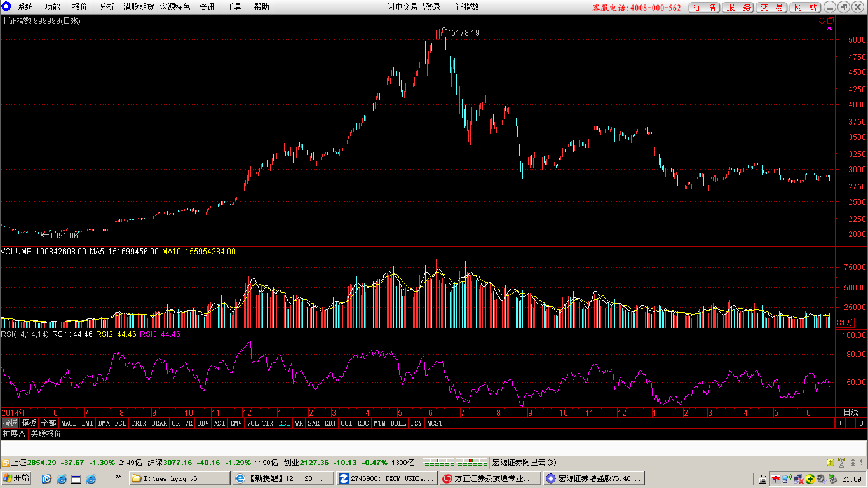The image size is (868, 488).
Task: Open the 功能 menu
Action: coord(53,7)
